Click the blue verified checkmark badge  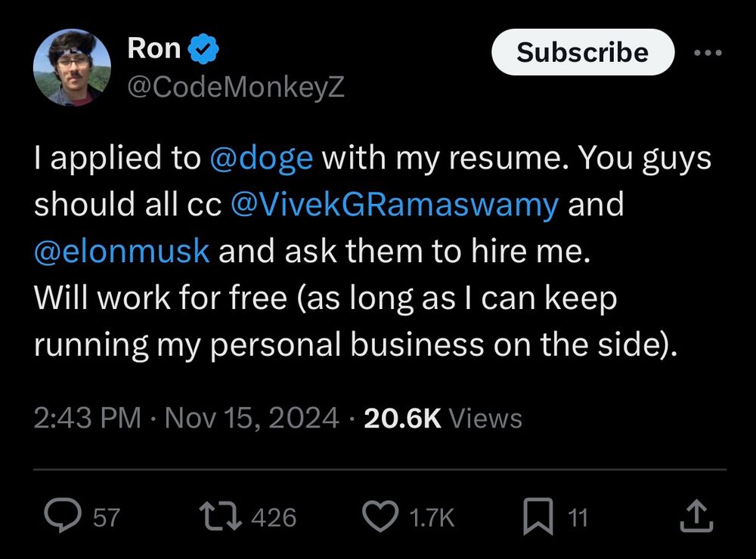[203, 49]
